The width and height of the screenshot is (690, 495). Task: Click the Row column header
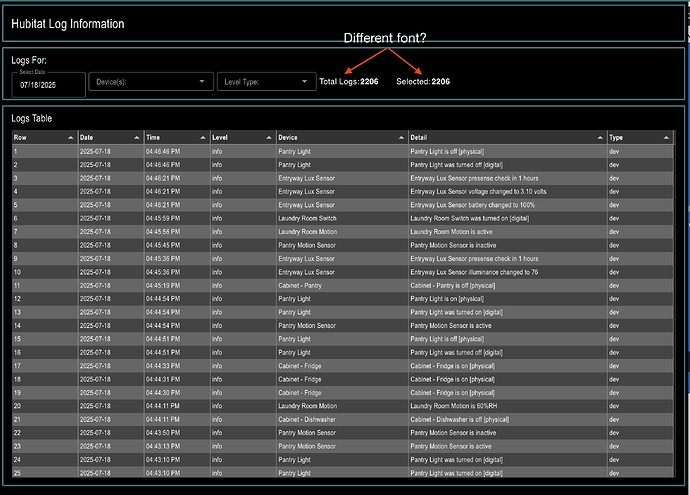coord(44,138)
